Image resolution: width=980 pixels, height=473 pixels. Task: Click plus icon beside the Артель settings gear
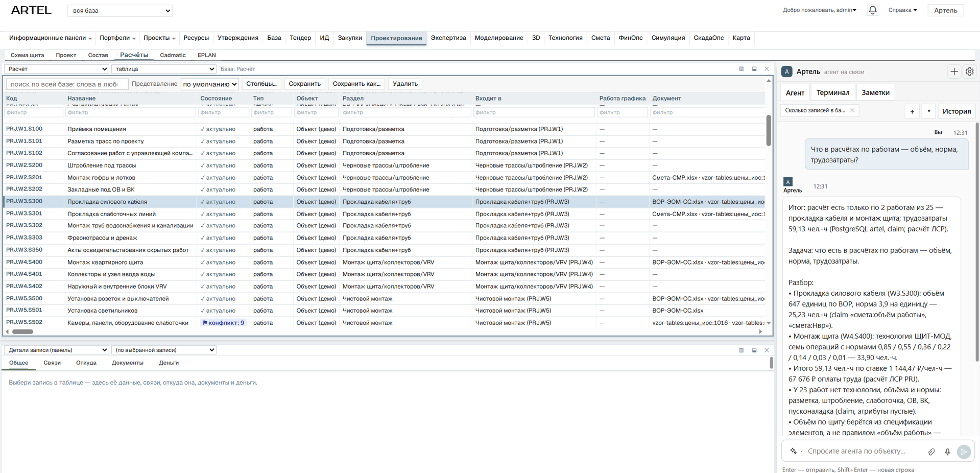click(x=954, y=72)
